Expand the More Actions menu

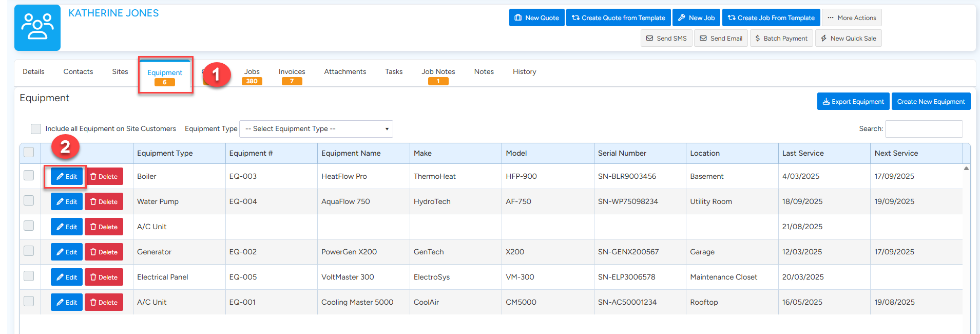pos(851,17)
